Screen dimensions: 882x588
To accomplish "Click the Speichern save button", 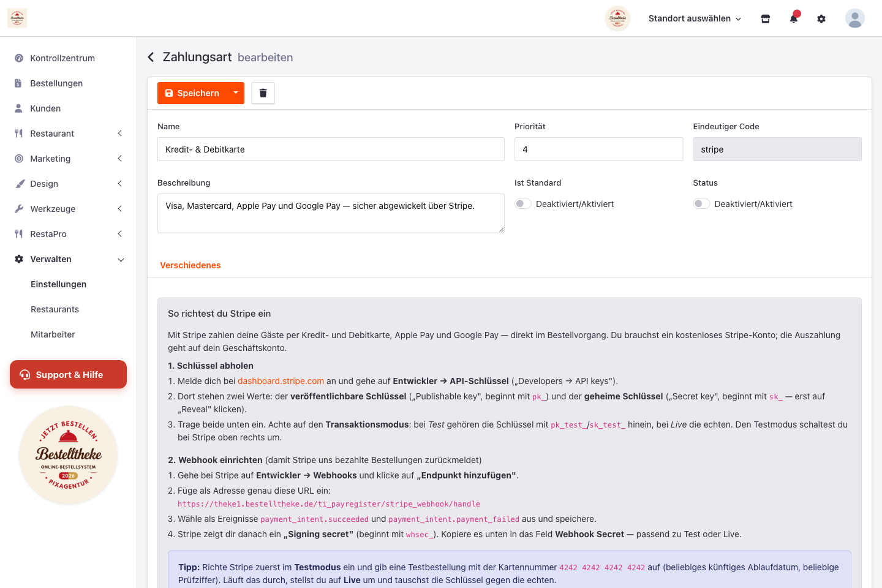I will point(192,93).
